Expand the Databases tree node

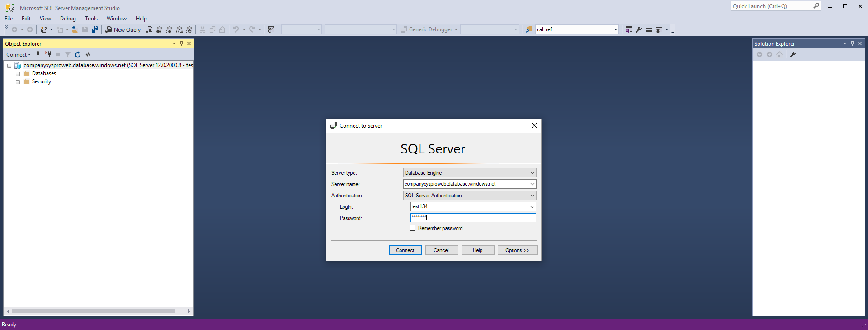pos(18,74)
